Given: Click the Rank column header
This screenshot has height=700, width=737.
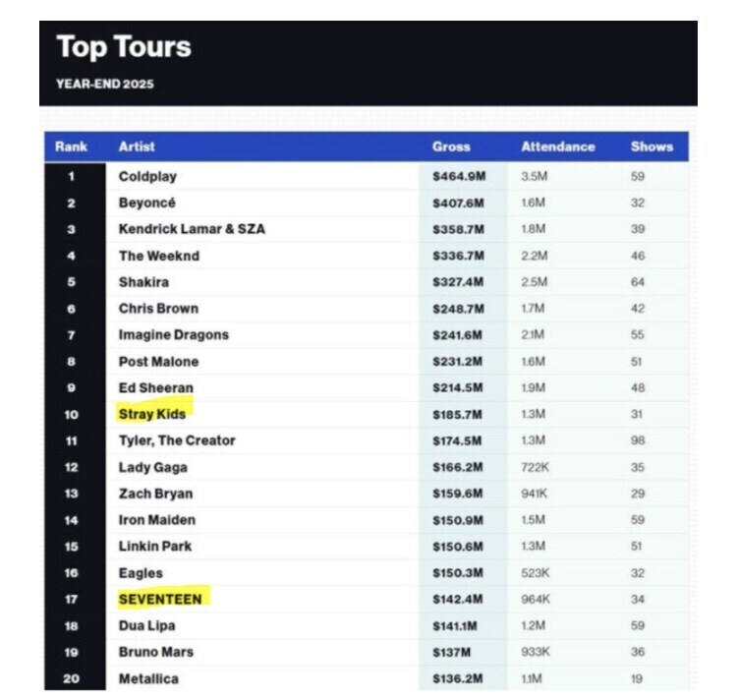Looking at the screenshot, I should (71, 146).
